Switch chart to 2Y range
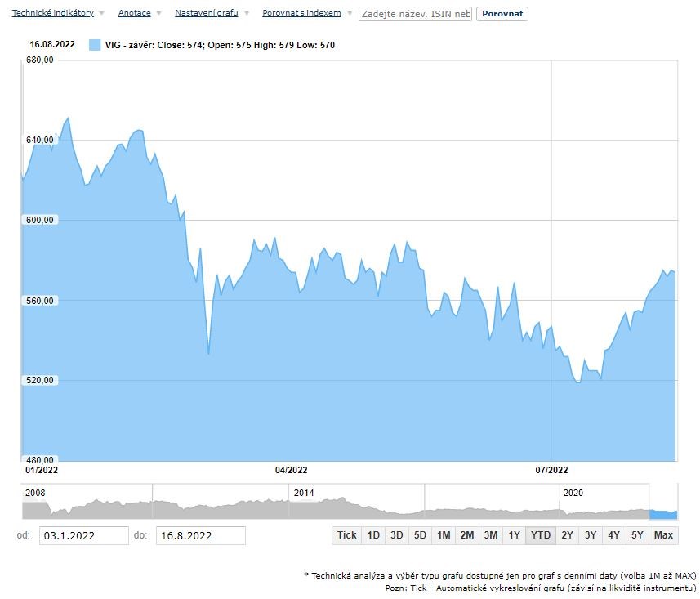Screen dimensions: 700x599 coord(567,535)
